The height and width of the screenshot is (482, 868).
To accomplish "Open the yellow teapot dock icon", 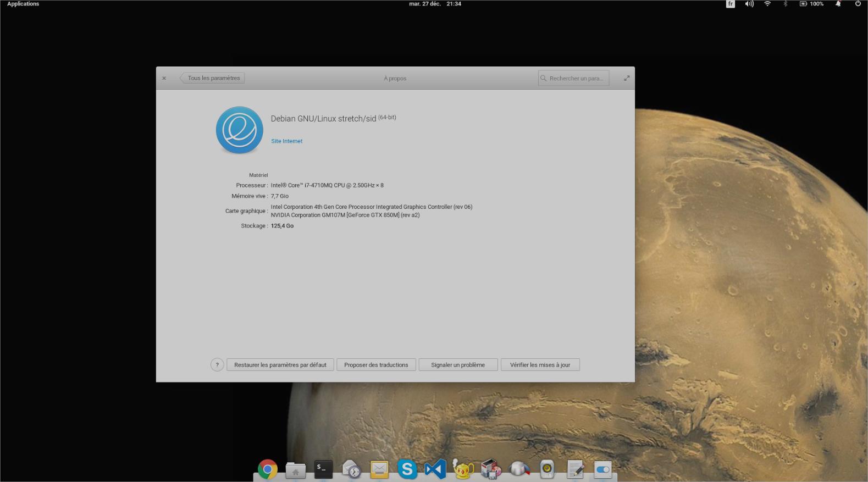I will tap(463, 469).
